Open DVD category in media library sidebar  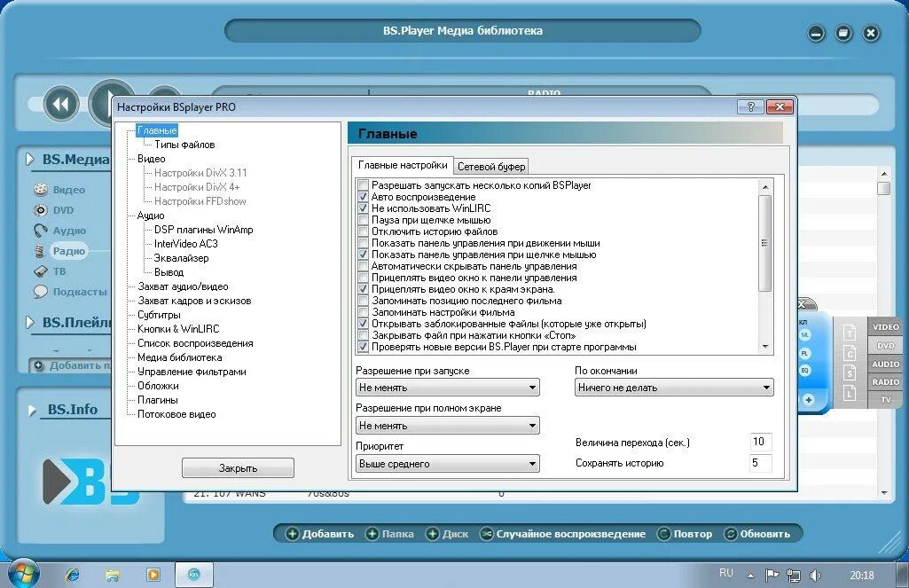[63, 210]
